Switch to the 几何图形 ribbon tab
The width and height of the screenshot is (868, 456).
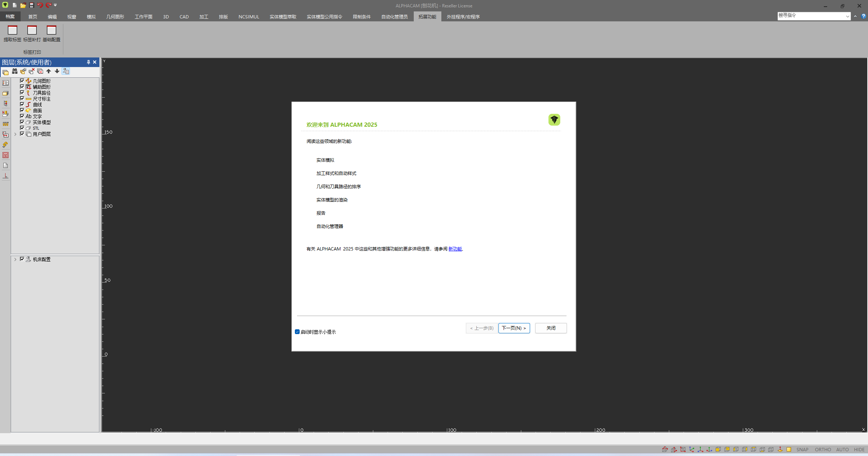pos(115,17)
